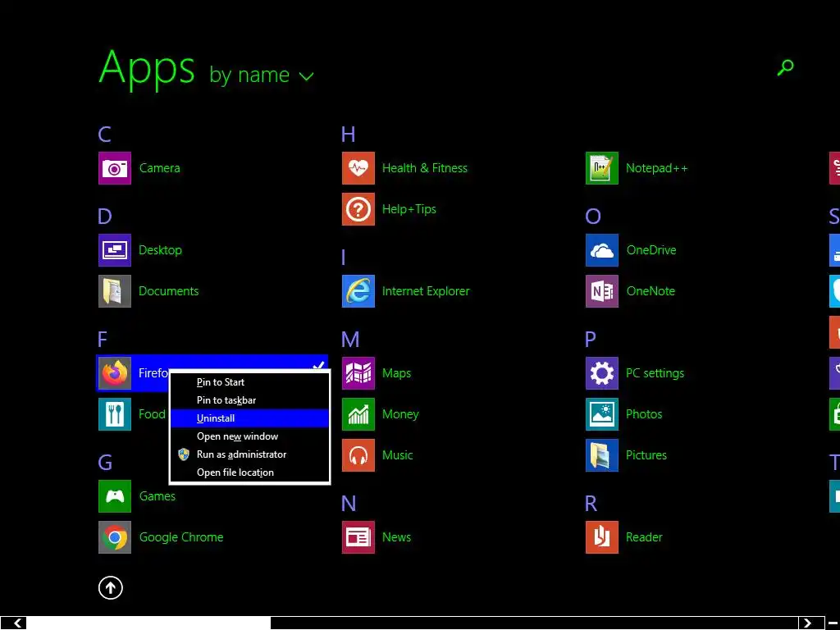This screenshot has height=630, width=840.
Task: Click the letter H group header
Action: tap(348, 135)
